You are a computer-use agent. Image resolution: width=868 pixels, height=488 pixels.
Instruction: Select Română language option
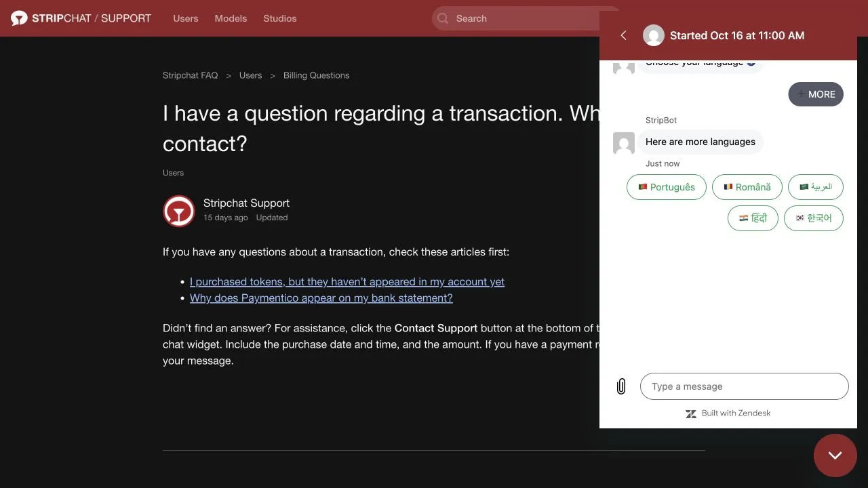coord(747,187)
